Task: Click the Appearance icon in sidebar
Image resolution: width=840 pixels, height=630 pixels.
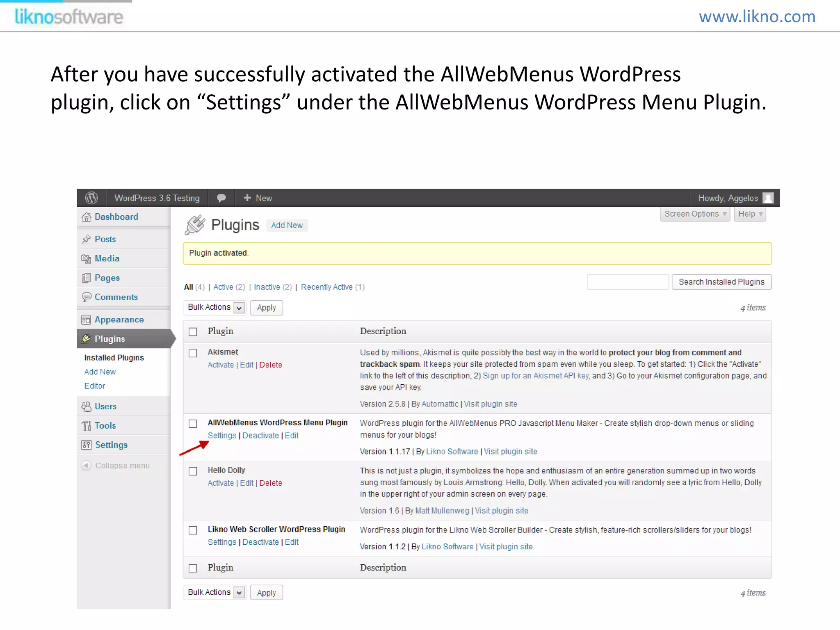Action: pyautogui.click(x=86, y=320)
